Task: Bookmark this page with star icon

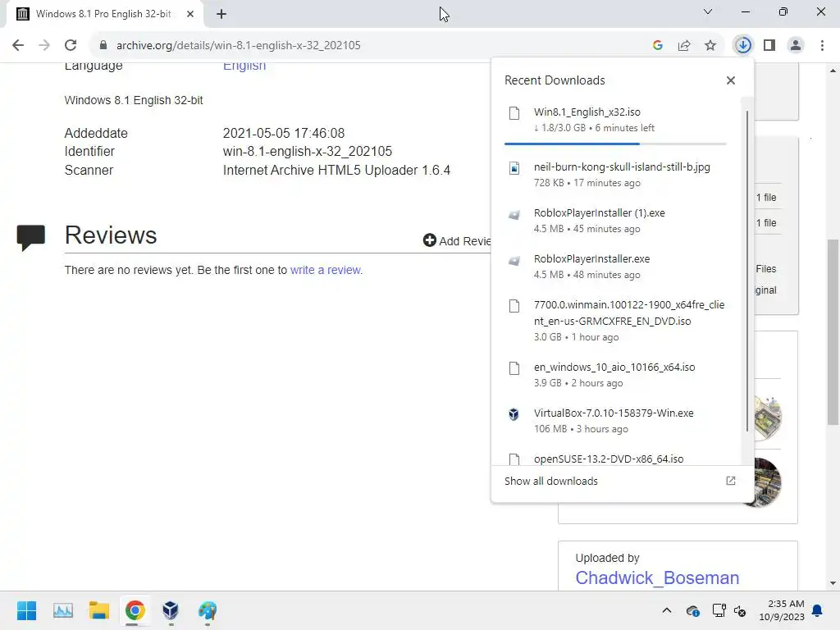Action: point(710,46)
